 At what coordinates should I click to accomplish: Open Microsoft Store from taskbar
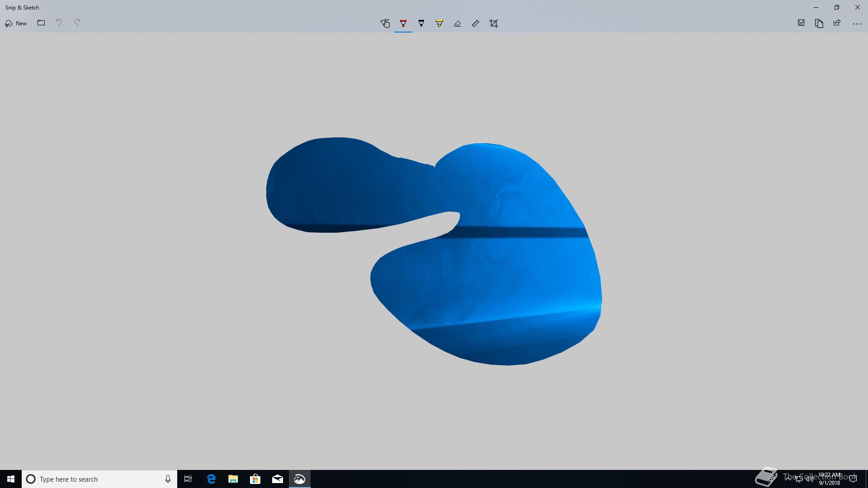[255, 479]
